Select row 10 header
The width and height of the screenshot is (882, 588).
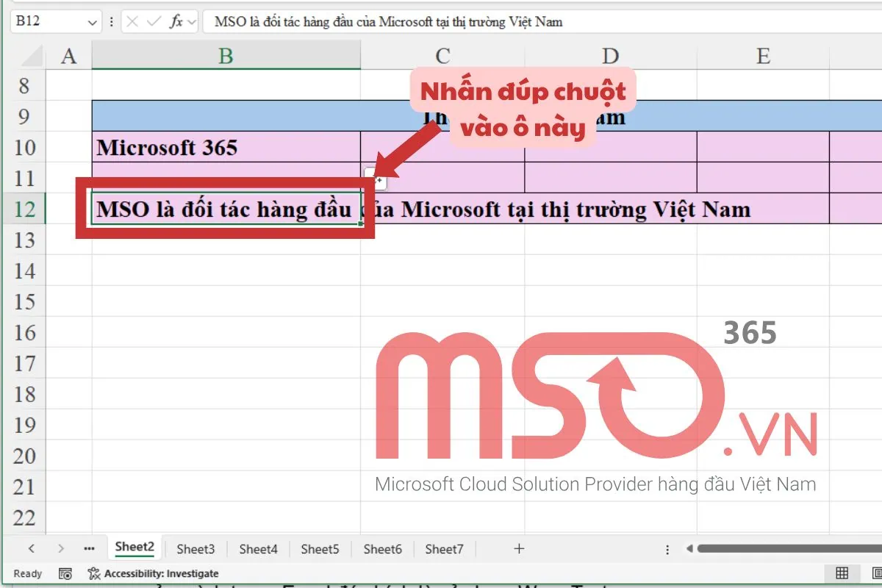coord(25,148)
